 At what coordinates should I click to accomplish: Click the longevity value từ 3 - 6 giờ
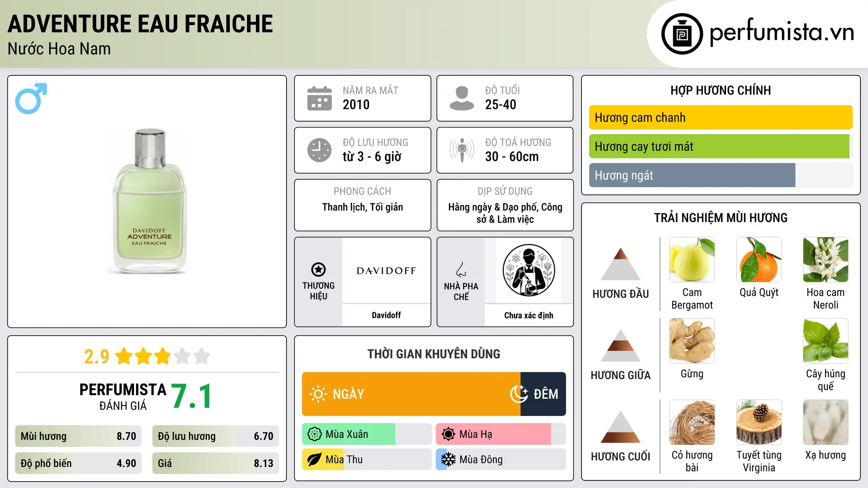click(x=372, y=157)
